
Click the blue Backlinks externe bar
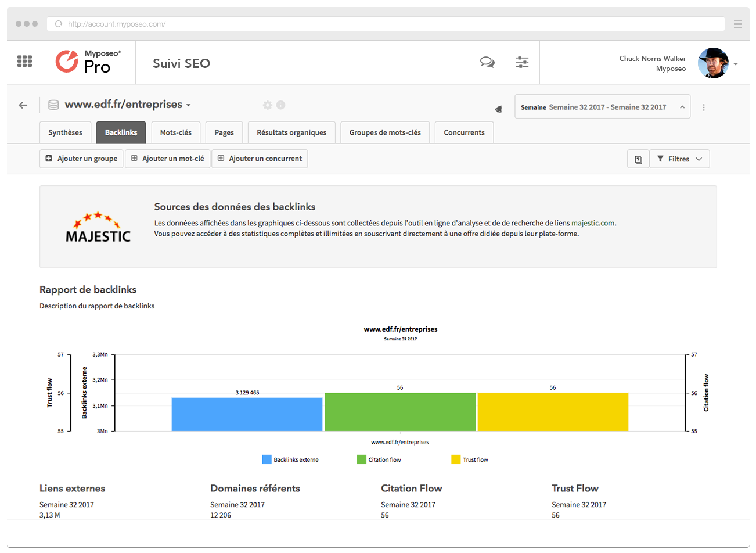247,414
